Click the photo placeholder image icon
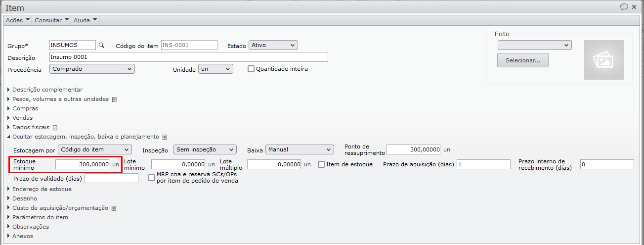The height and width of the screenshot is (245, 644). [x=604, y=60]
